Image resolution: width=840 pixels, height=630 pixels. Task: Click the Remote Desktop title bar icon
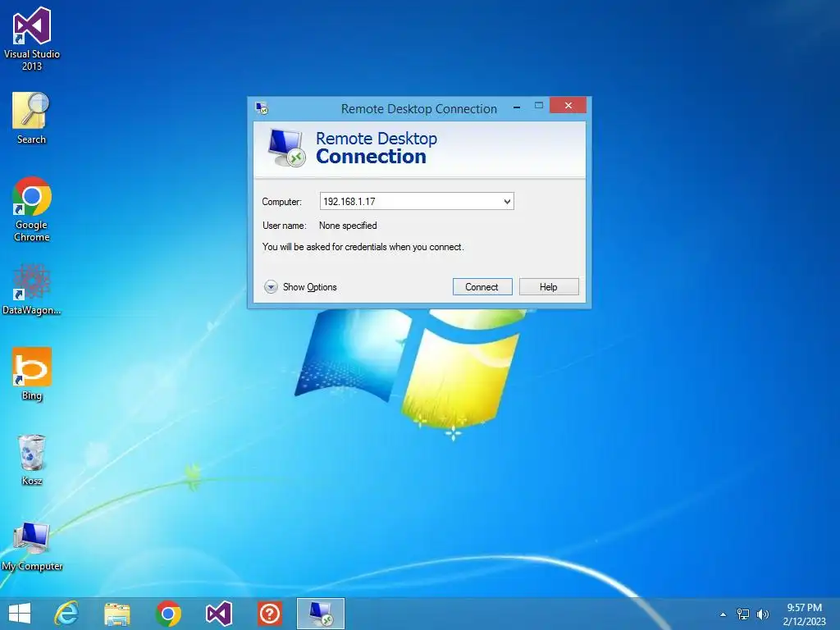coord(262,109)
